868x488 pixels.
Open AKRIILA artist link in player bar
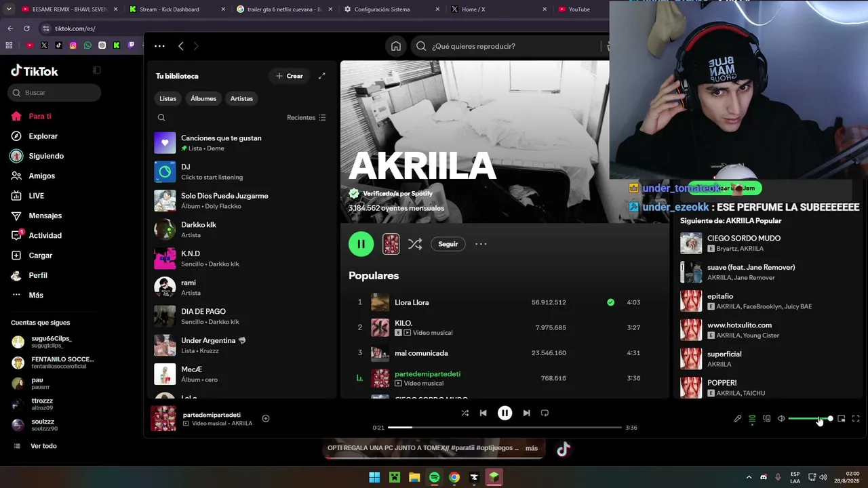242,424
